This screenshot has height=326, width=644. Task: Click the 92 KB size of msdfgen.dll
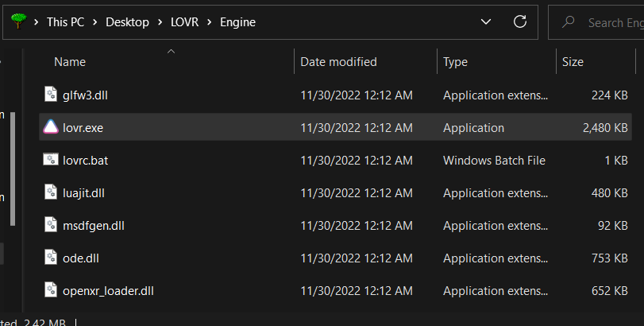click(x=613, y=226)
